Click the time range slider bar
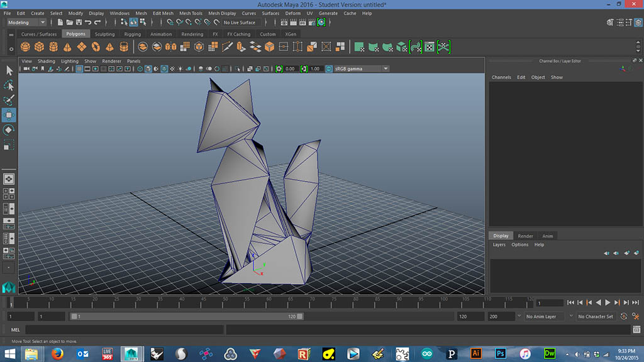The width and height of the screenshot is (644, 362). 186,317
